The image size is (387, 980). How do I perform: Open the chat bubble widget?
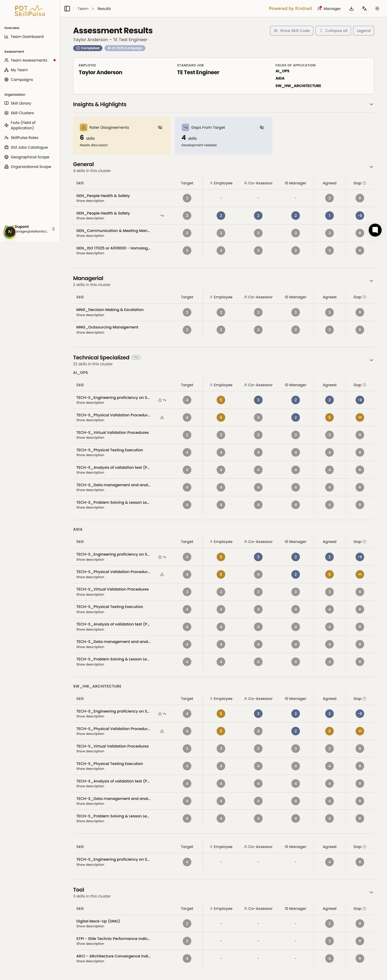tap(375, 230)
